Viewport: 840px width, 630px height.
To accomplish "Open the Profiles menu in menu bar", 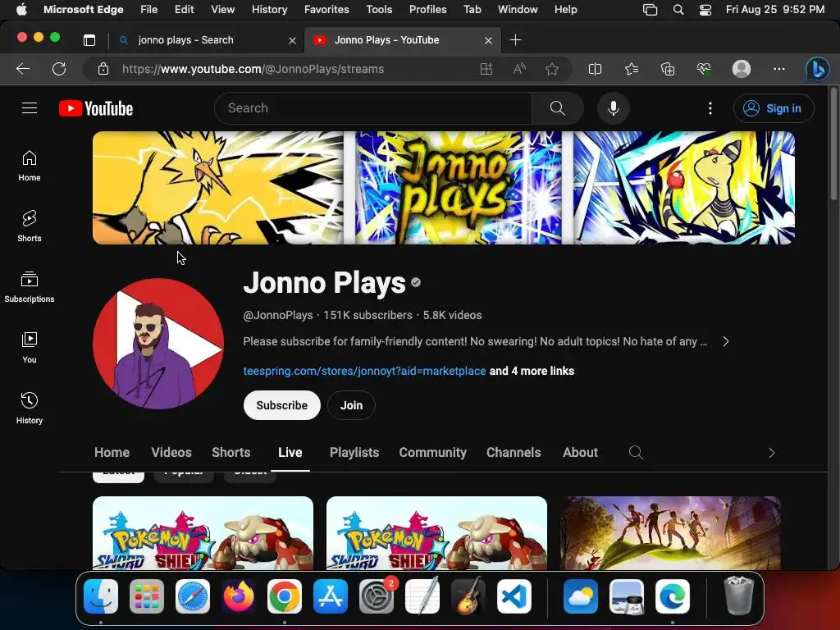I will tap(427, 10).
